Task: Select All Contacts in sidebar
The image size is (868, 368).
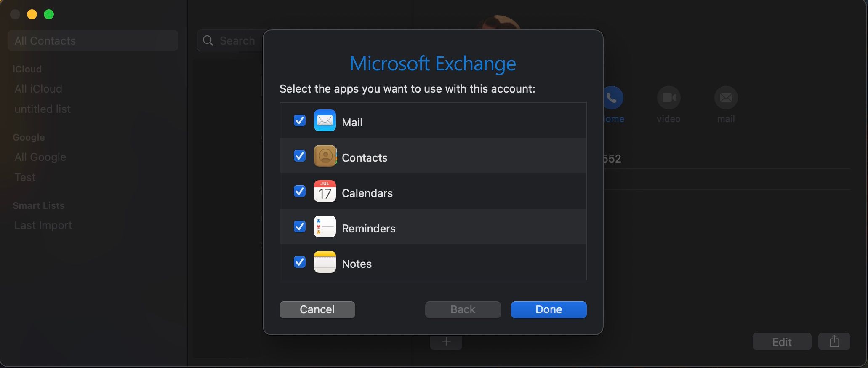Action: (93, 40)
